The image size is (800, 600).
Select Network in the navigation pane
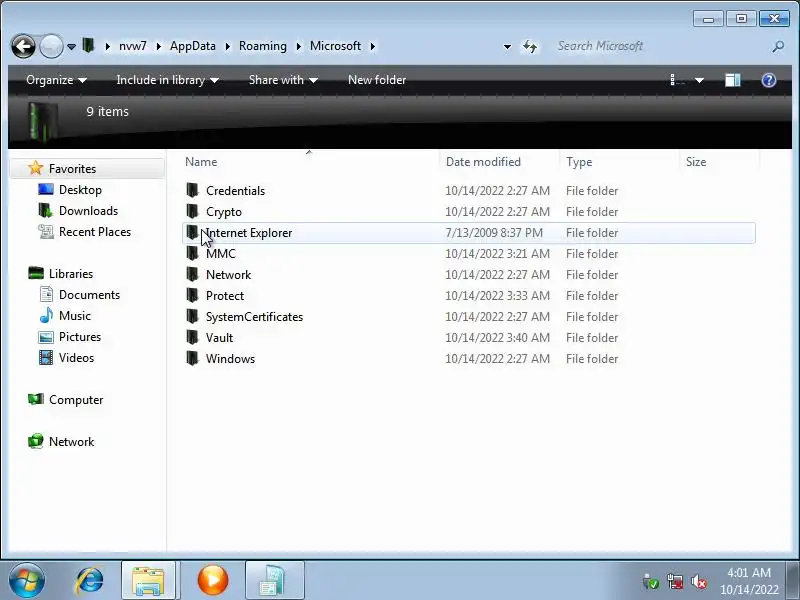71,442
